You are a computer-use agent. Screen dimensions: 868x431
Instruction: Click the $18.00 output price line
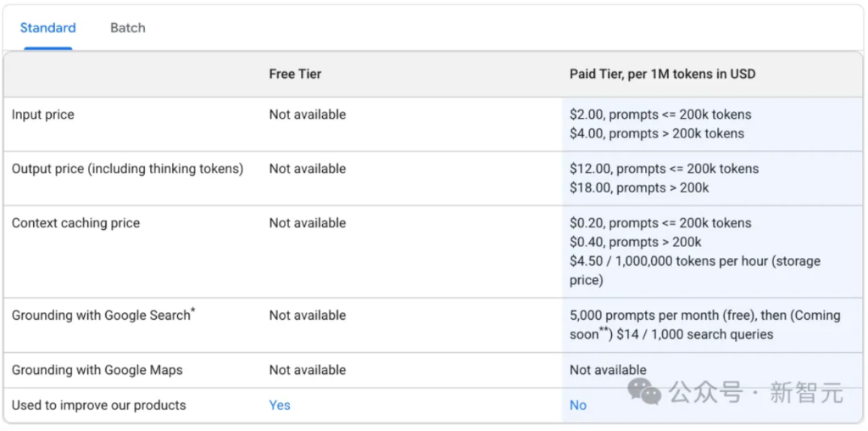639,188
